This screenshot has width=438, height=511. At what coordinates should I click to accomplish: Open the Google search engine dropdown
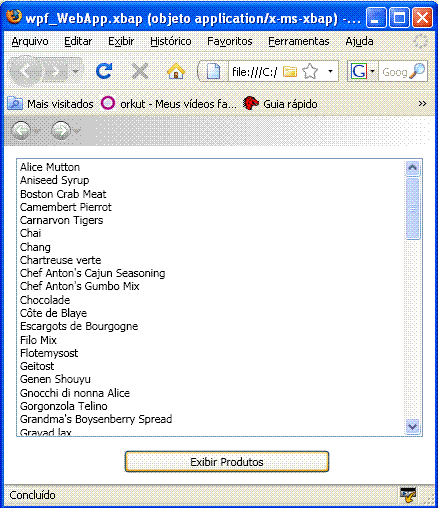click(362, 71)
